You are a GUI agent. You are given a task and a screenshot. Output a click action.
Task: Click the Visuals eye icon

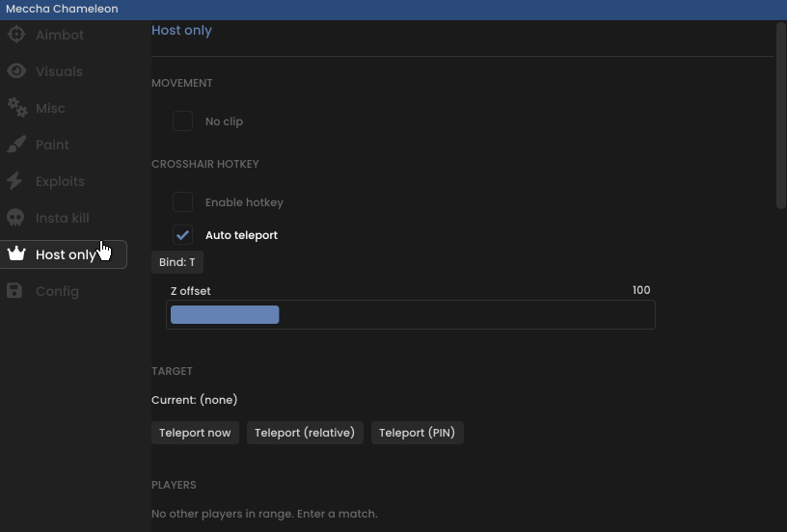click(x=16, y=70)
